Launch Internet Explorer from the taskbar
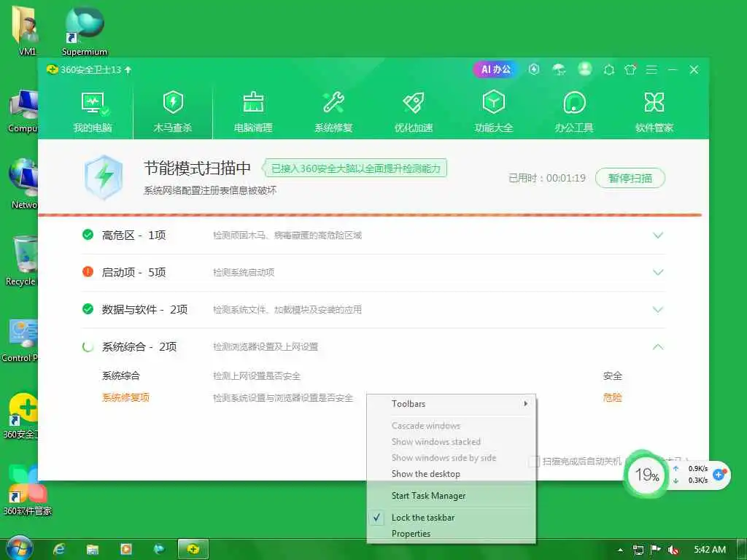Image resolution: width=747 pixels, height=560 pixels. coord(59,550)
